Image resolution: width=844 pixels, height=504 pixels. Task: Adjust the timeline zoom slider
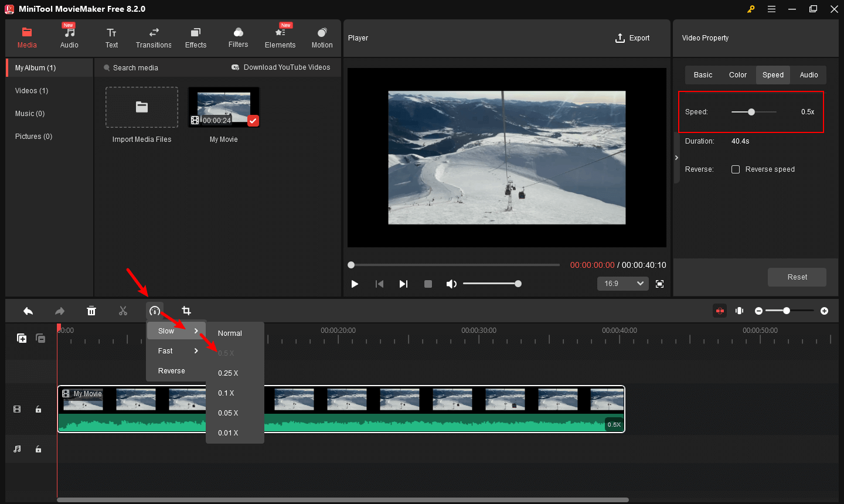(787, 311)
